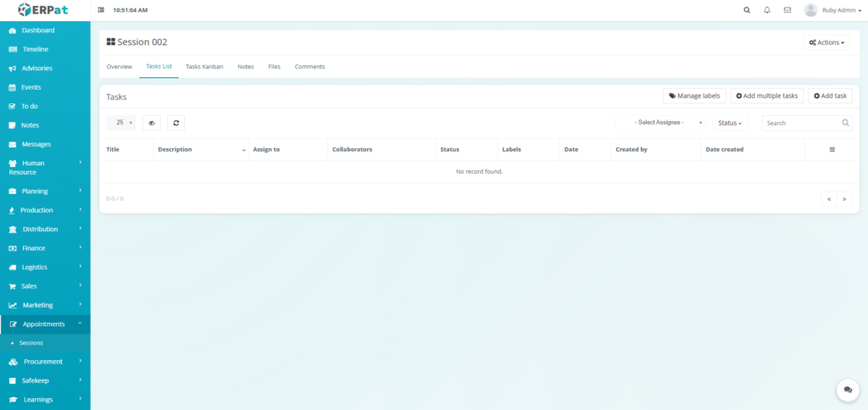This screenshot has width=868, height=410.
Task: Click Add multiple tasks button
Action: pyautogui.click(x=766, y=96)
